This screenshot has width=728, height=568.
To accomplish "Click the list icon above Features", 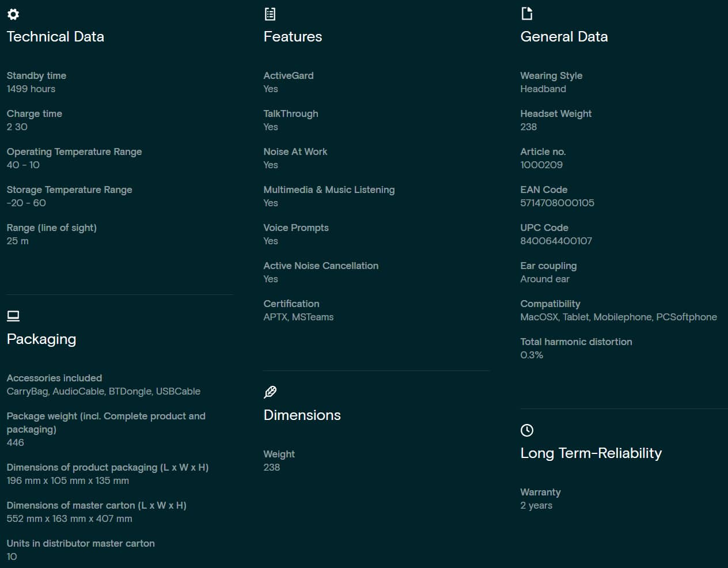I will click(270, 14).
